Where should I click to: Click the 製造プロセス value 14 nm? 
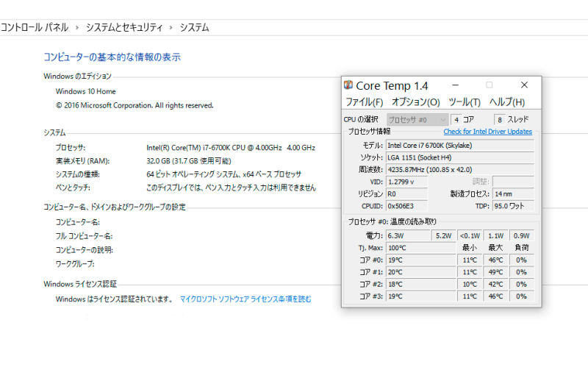point(513,194)
